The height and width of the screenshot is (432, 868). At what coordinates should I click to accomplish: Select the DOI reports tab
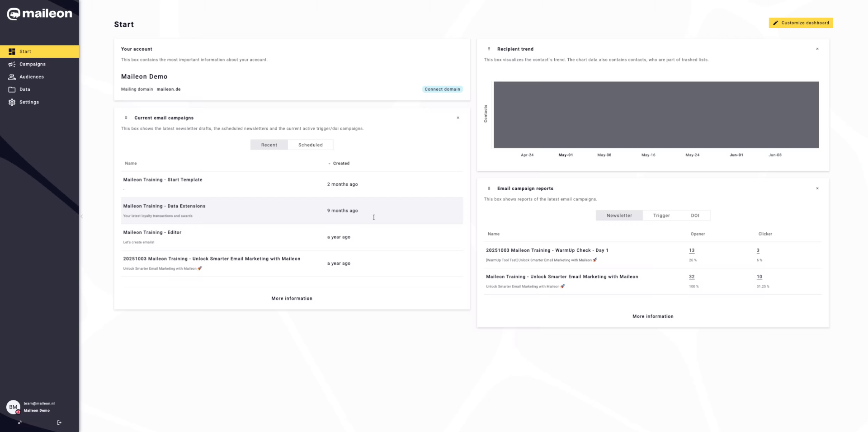[695, 216]
